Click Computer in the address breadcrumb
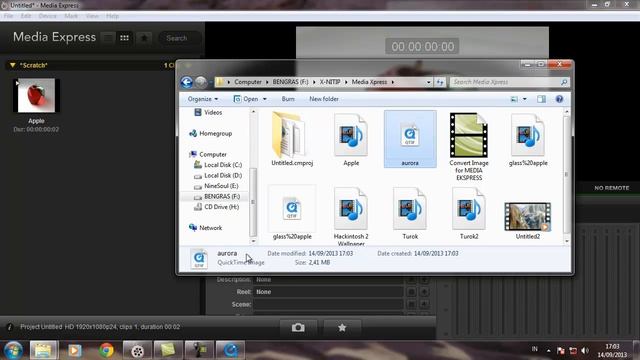The image size is (640, 360). 248,82
